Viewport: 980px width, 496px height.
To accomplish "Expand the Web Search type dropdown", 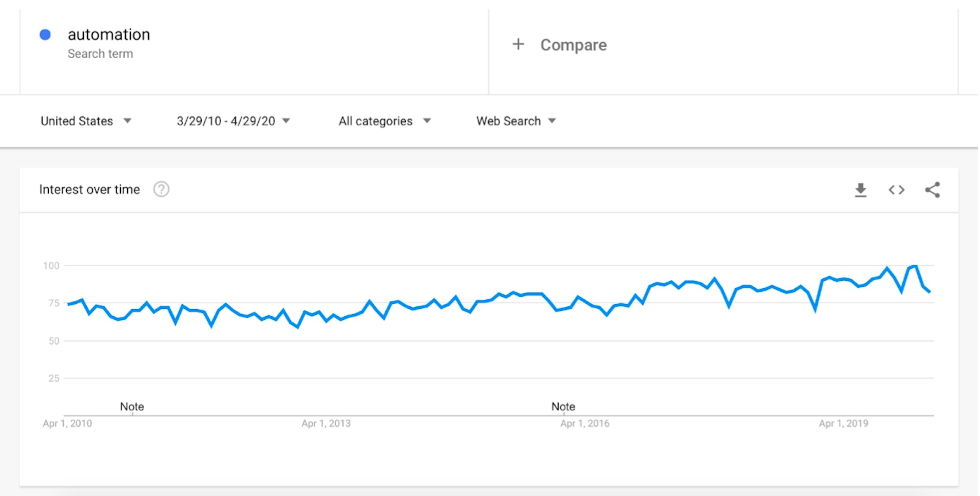I will coord(516,121).
